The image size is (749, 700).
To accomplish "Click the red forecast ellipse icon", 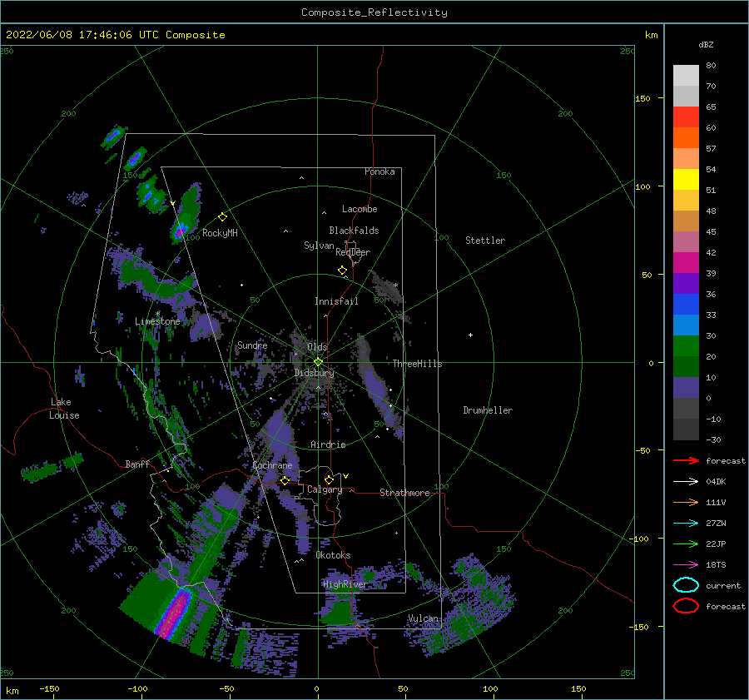I will tap(686, 606).
